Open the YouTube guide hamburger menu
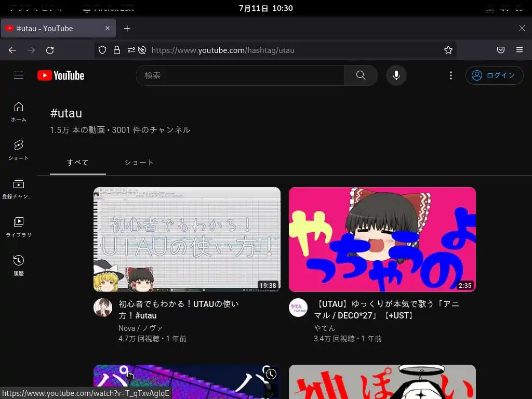The height and width of the screenshot is (399, 532). tap(19, 75)
